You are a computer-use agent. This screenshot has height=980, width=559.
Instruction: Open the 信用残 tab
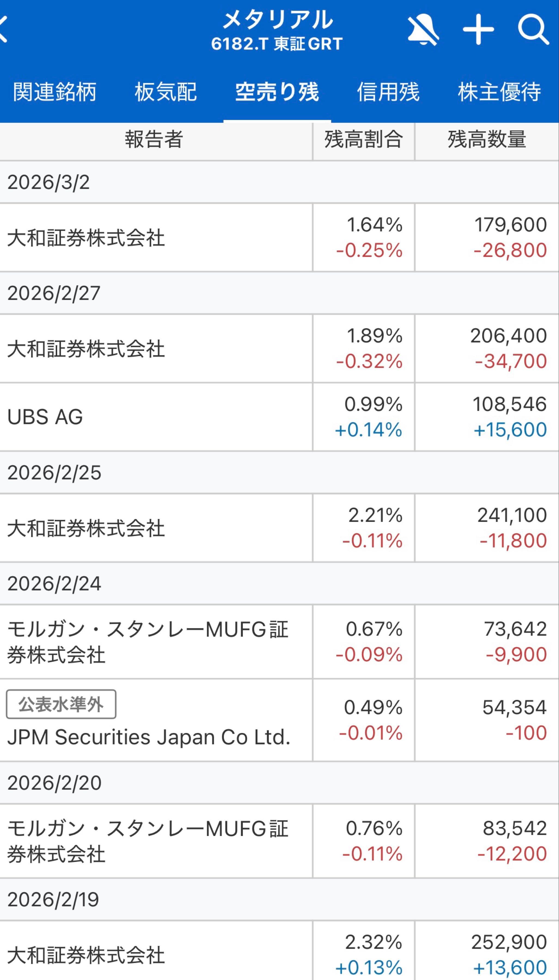tap(388, 92)
